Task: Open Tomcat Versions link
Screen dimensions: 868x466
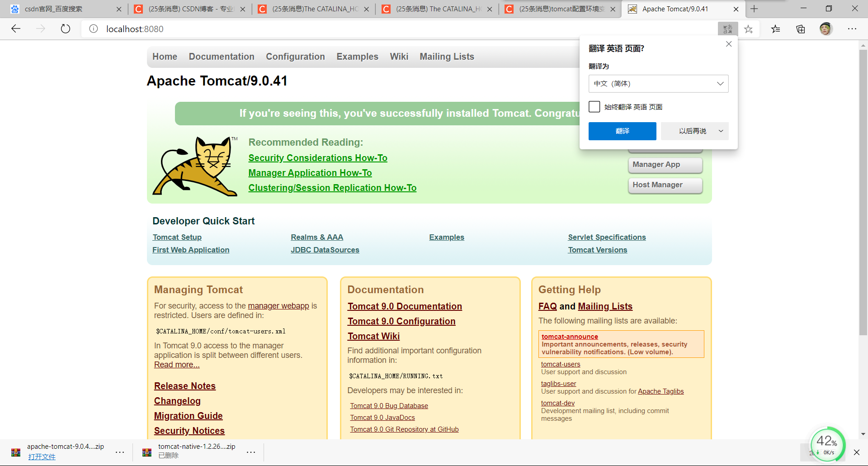Action: pyautogui.click(x=597, y=250)
